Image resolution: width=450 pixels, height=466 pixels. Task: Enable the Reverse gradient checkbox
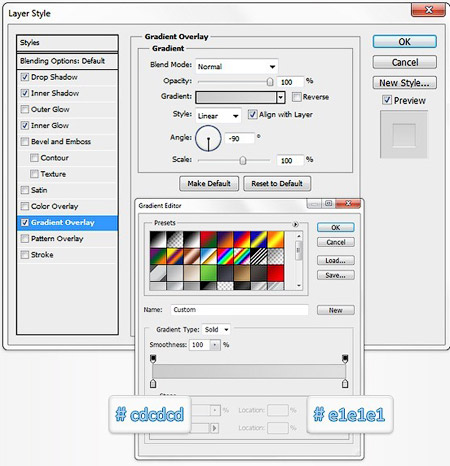coord(296,97)
